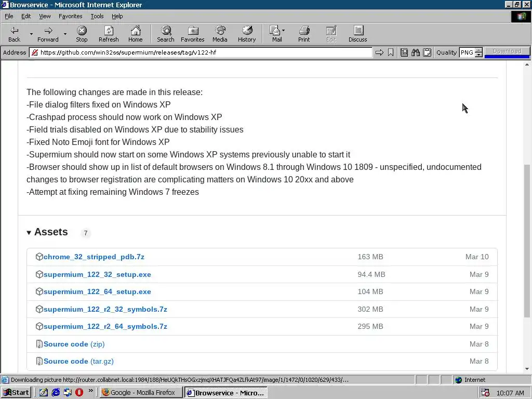
Task: Switch to Google - Mozilla Firefox window
Action: (142, 393)
